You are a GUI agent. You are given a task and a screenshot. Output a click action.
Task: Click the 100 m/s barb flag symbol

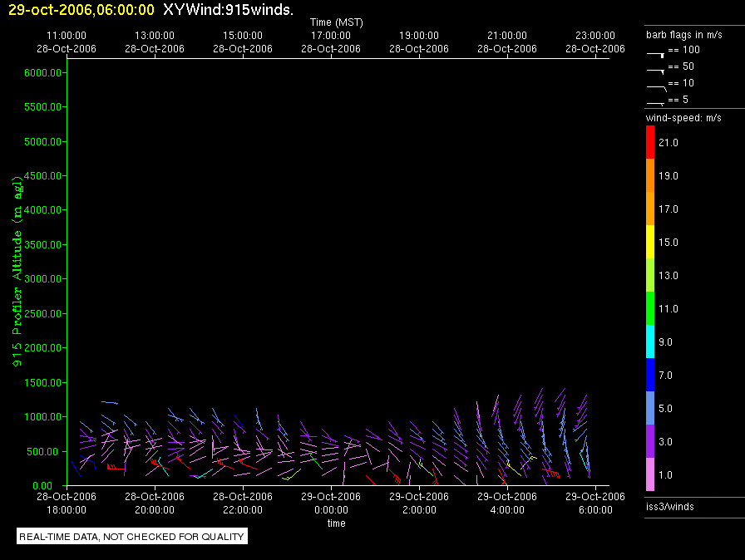655,53
